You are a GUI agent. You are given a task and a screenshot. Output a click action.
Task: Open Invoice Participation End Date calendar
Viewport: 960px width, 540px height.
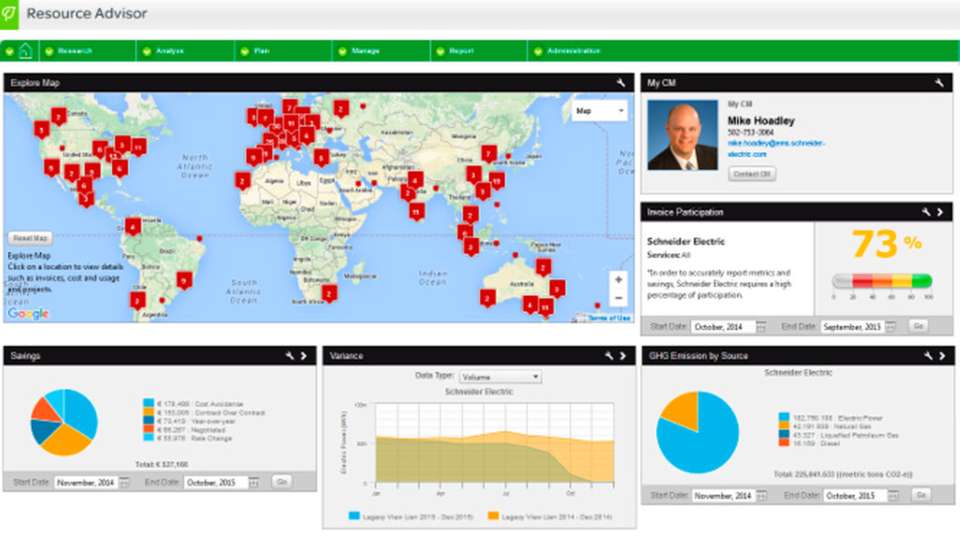[891, 327]
